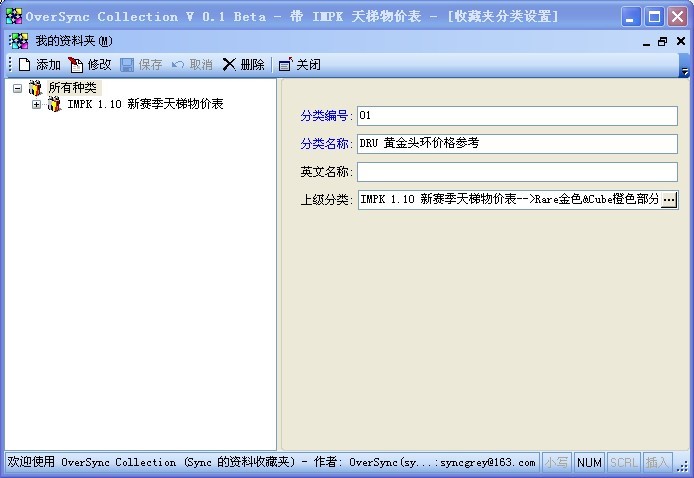
Task: Collapse the 所有种类 root node
Action: [17, 88]
